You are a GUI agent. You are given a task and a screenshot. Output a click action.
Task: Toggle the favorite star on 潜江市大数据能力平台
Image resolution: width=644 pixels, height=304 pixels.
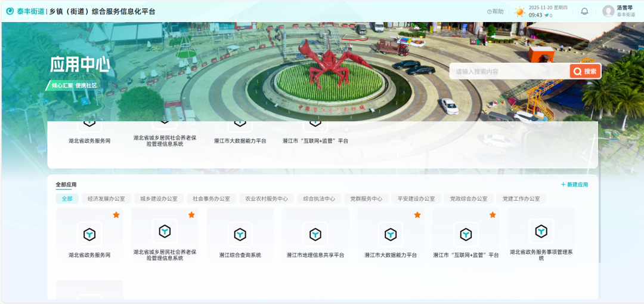[417, 215]
